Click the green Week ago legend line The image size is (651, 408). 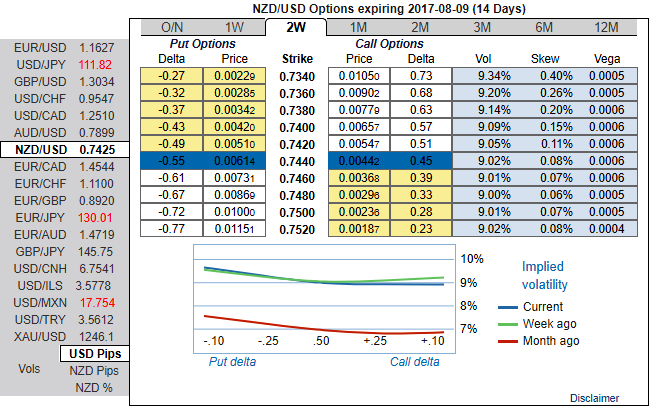pyautogui.click(x=509, y=324)
